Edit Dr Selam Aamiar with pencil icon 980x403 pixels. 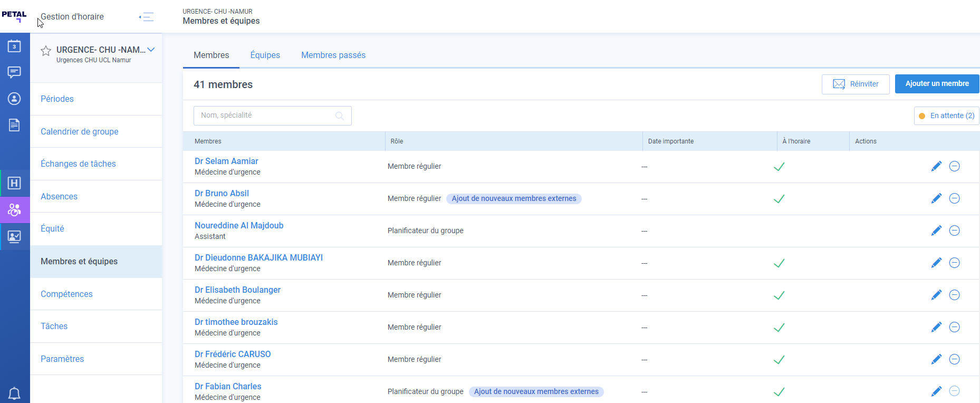coord(936,166)
